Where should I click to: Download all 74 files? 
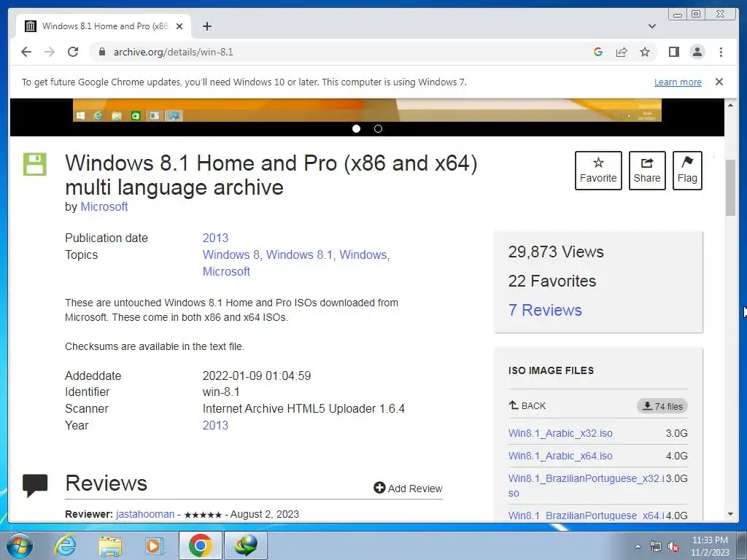click(662, 406)
